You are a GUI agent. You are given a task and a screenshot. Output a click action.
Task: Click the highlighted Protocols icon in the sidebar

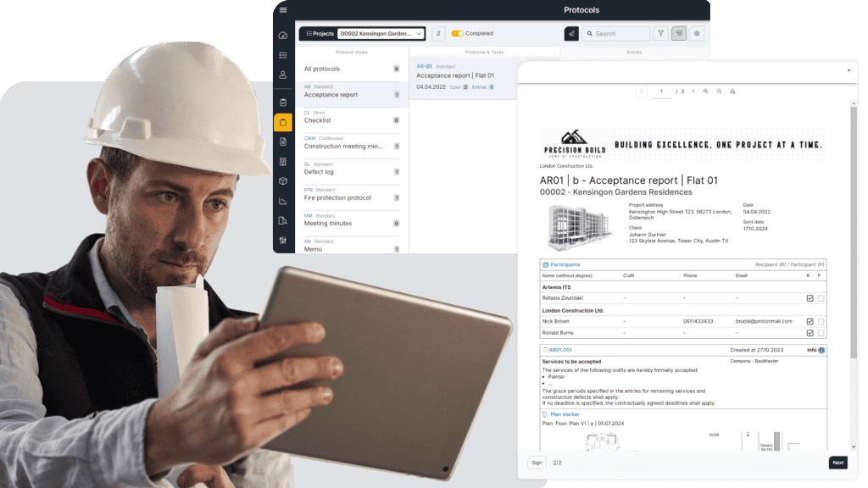pos(283,120)
